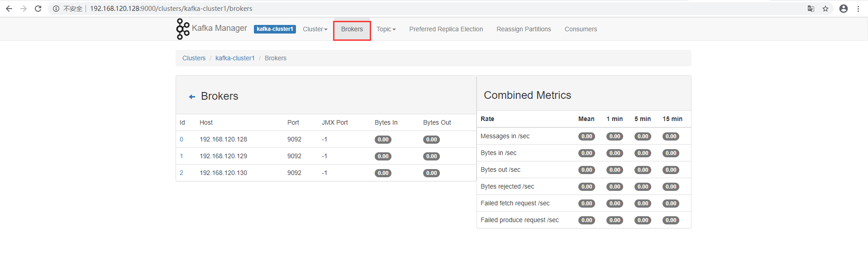Viewport: 868px width, 267px height.
Task: Click the Bytes In column header
Action: [386, 122]
